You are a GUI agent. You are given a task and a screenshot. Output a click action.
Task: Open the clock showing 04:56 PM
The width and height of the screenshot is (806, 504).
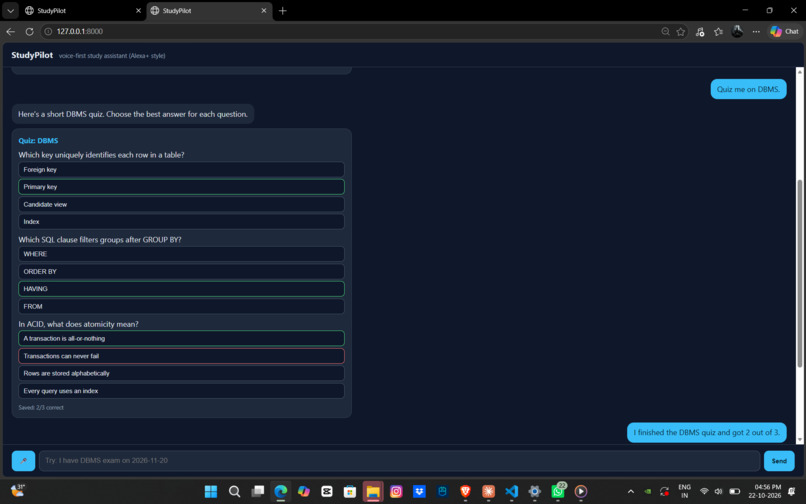coord(767,491)
